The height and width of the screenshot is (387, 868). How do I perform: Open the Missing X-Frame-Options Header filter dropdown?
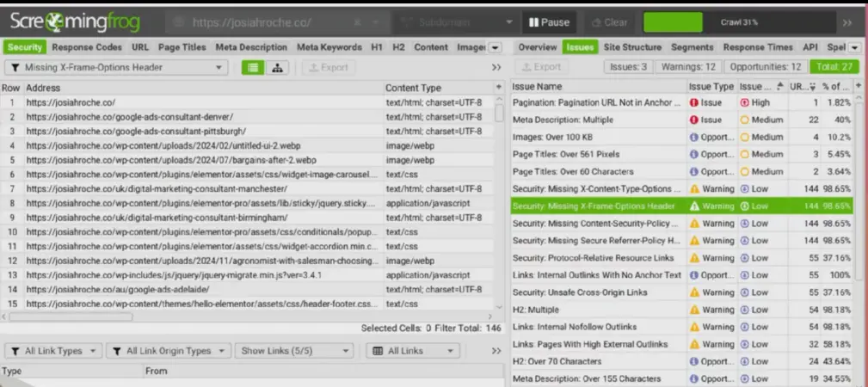pos(116,68)
